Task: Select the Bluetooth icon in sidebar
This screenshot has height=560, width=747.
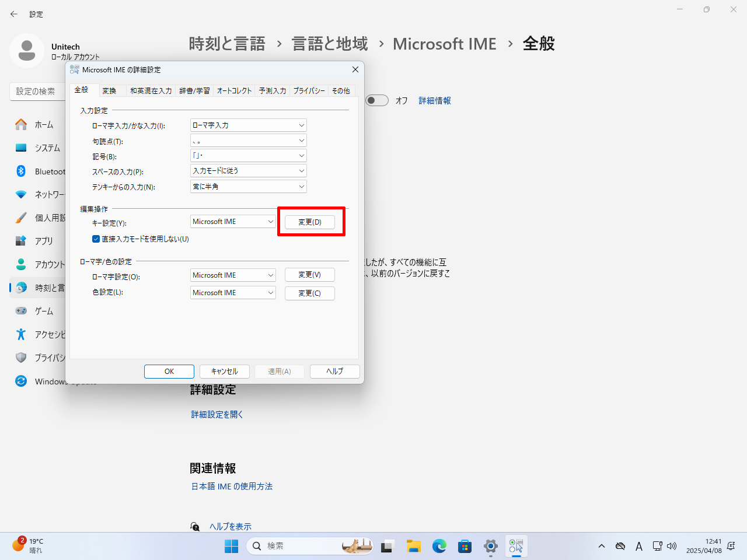Action: (21, 171)
